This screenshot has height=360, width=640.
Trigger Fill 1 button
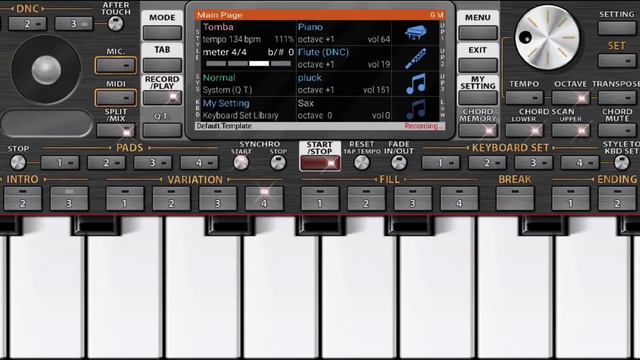point(320,198)
